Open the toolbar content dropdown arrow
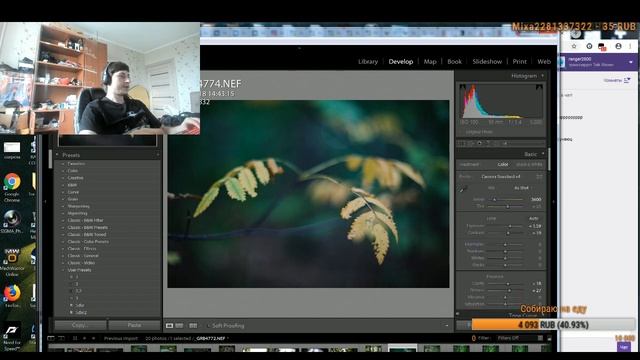 447,326
